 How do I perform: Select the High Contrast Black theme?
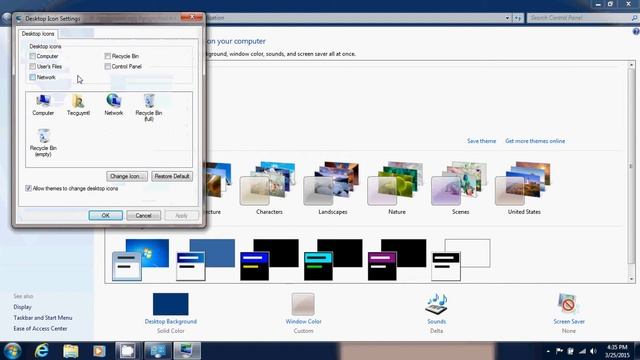397,260
